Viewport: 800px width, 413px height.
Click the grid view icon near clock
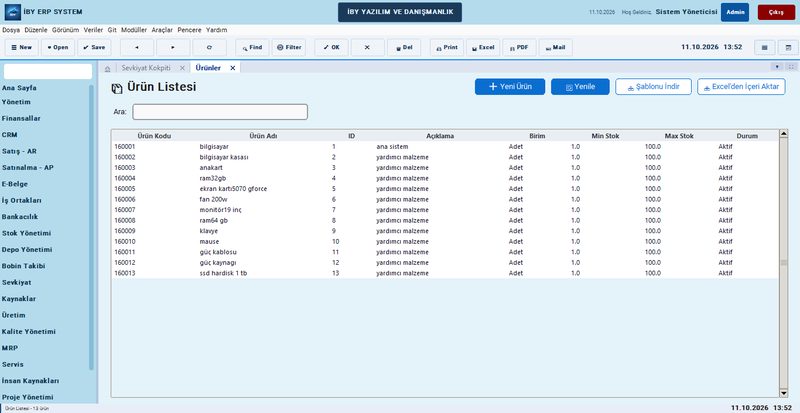pos(765,47)
